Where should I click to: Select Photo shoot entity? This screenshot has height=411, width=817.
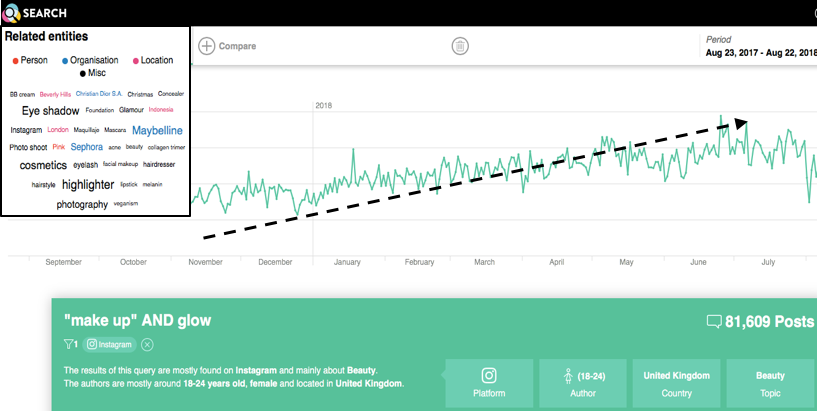click(x=28, y=147)
